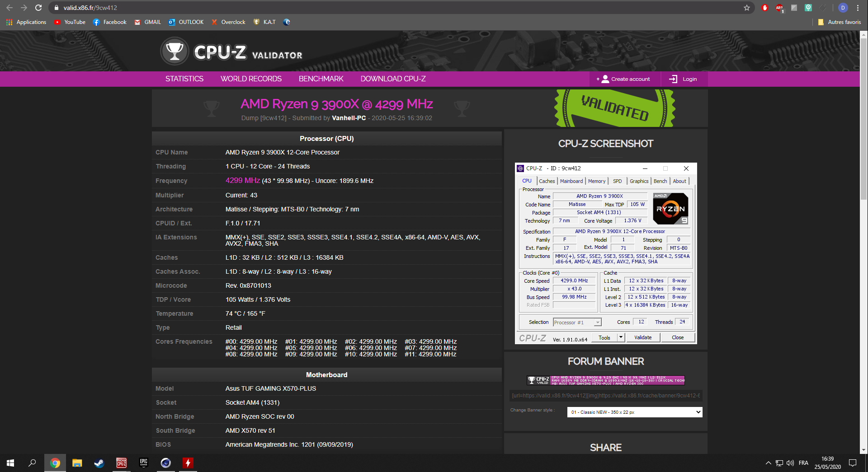Open the K.A.T bookmark
Screen dimensions: 868x472
pyautogui.click(x=264, y=22)
